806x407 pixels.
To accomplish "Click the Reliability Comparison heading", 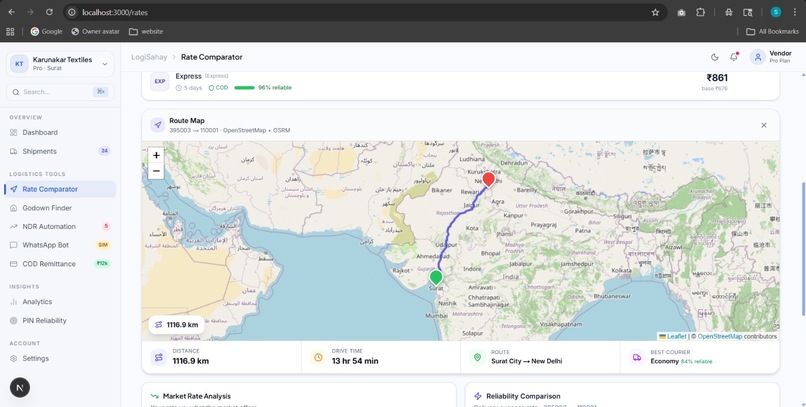I will [x=523, y=396].
